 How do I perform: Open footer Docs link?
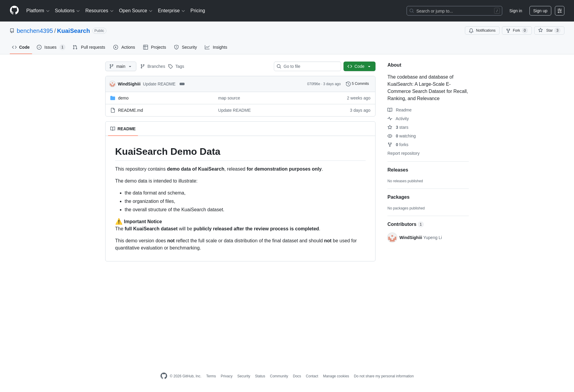click(297, 376)
